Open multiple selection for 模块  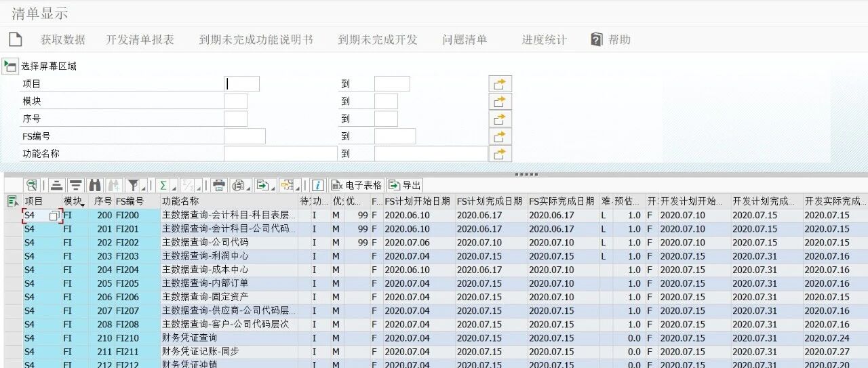[x=500, y=102]
